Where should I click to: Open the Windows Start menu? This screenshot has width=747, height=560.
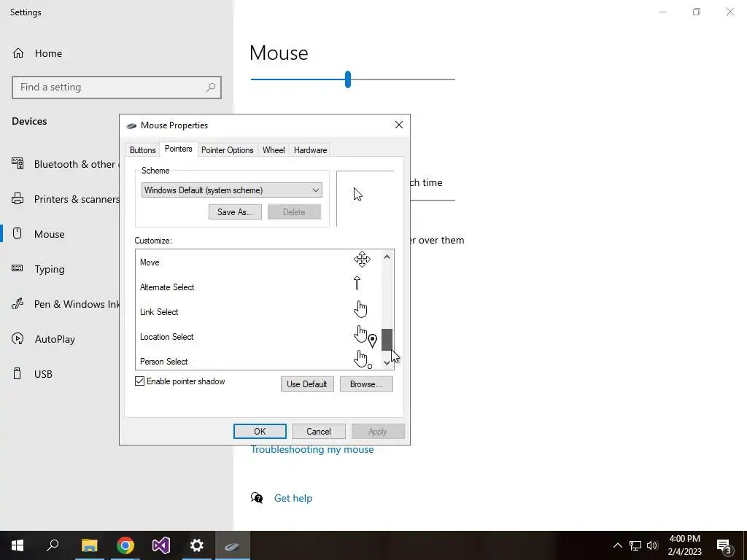[18, 545]
